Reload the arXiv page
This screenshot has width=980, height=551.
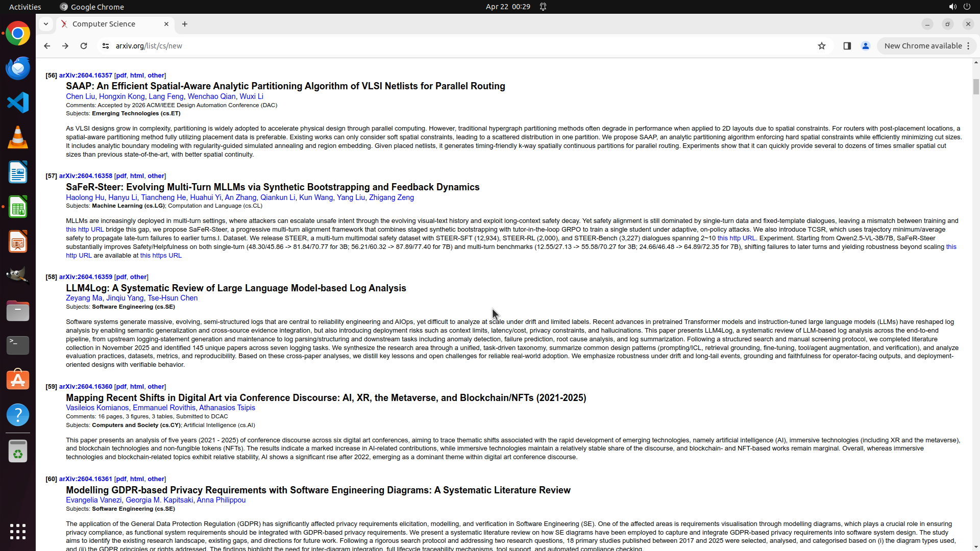tap(84, 46)
